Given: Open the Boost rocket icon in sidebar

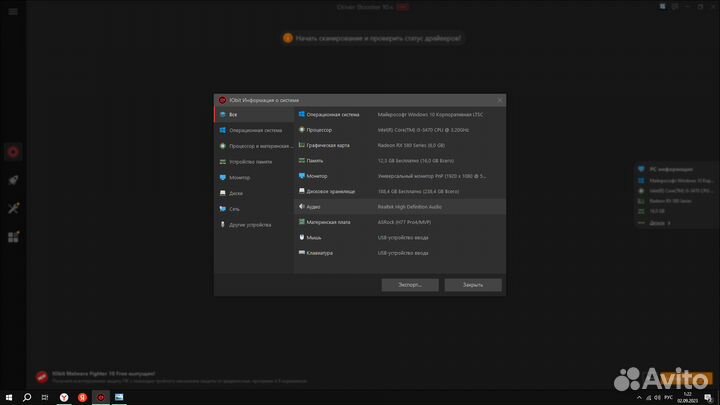Looking at the screenshot, I should click(13, 180).
